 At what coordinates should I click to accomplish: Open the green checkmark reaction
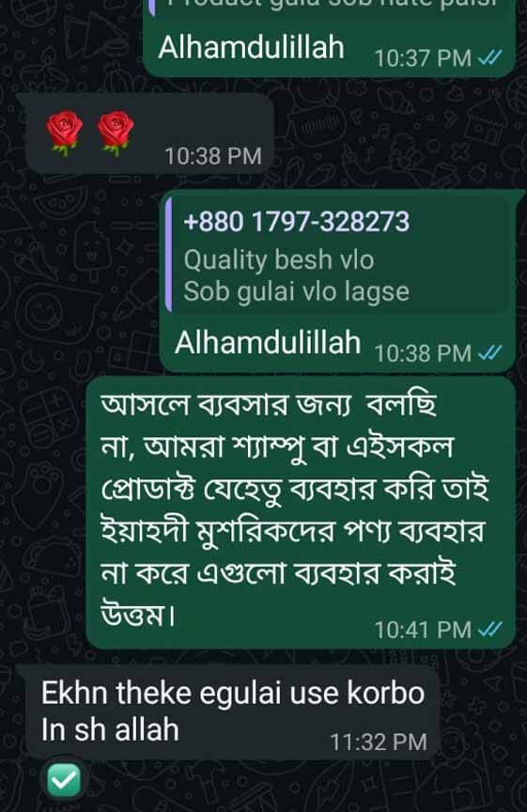click(64, 780)
